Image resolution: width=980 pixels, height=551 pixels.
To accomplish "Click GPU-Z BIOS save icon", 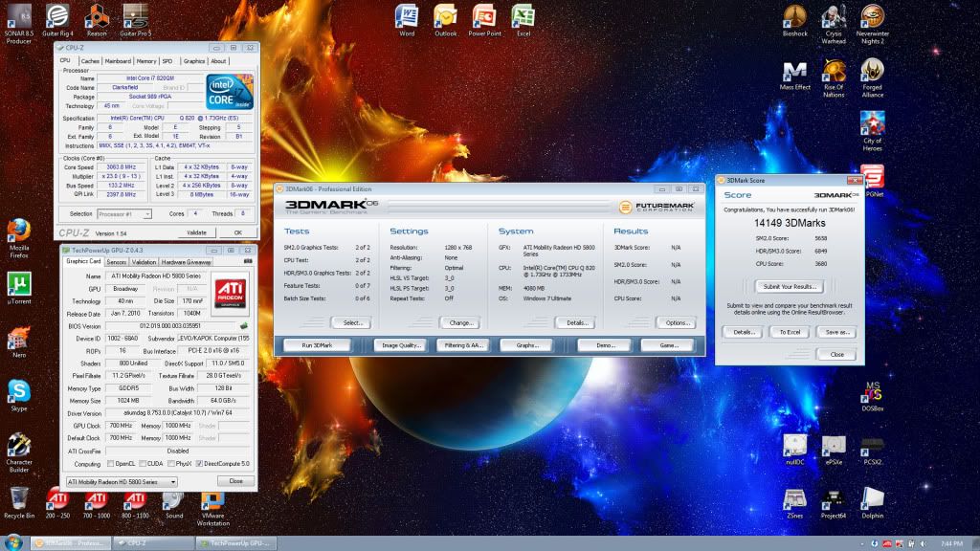I will point(244,325).
